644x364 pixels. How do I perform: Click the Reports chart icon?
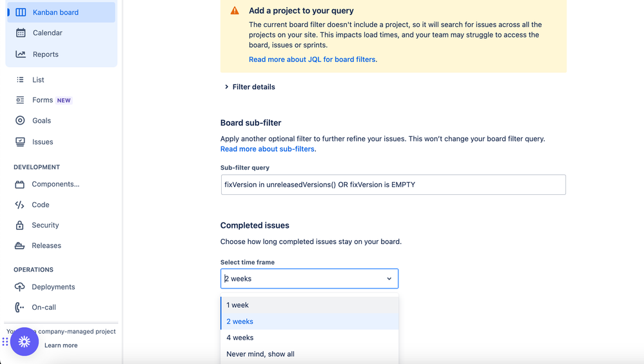[x=21, y=54]
